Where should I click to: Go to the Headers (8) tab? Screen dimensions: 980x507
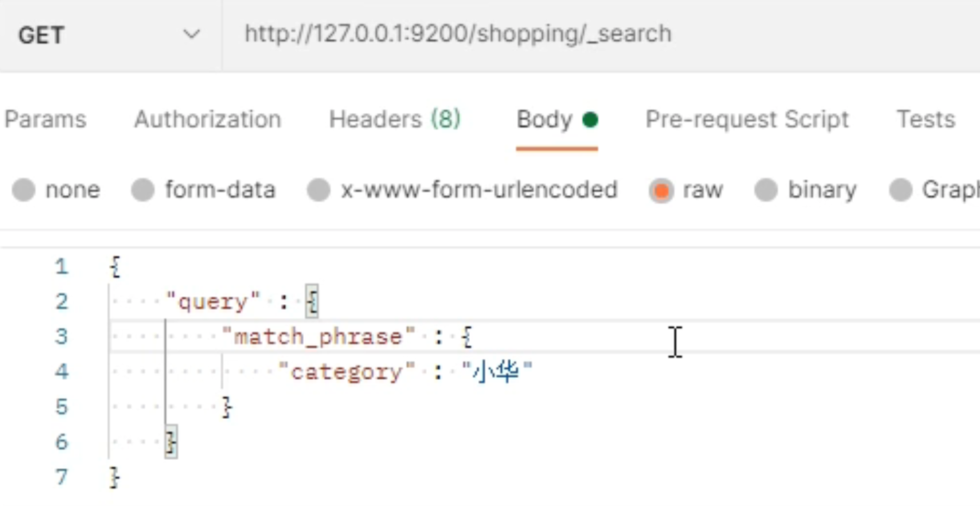click(394, 119)
